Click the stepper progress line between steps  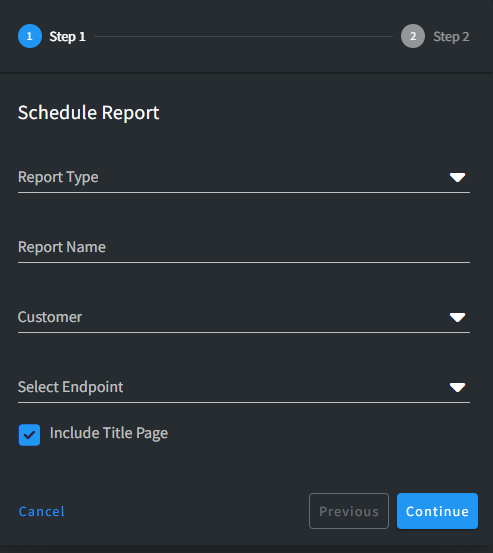pyautogui.click(x=243, y=36)
